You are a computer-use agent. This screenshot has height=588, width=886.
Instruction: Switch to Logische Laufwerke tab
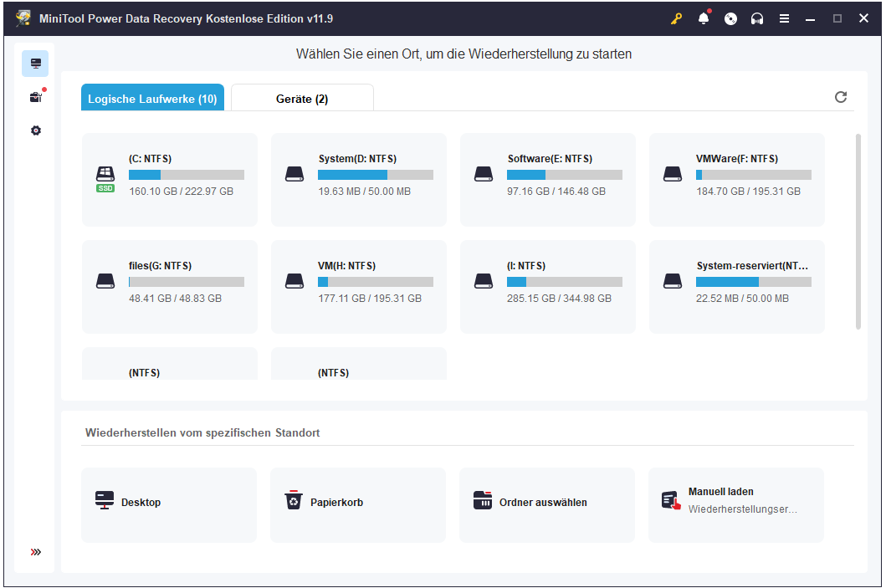point(152,97)
